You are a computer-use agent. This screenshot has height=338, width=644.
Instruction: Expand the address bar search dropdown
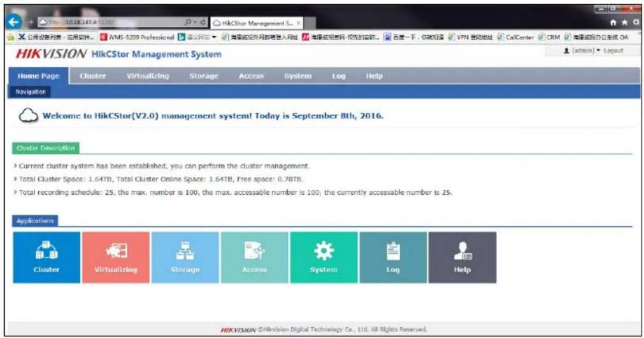(194, 22)
